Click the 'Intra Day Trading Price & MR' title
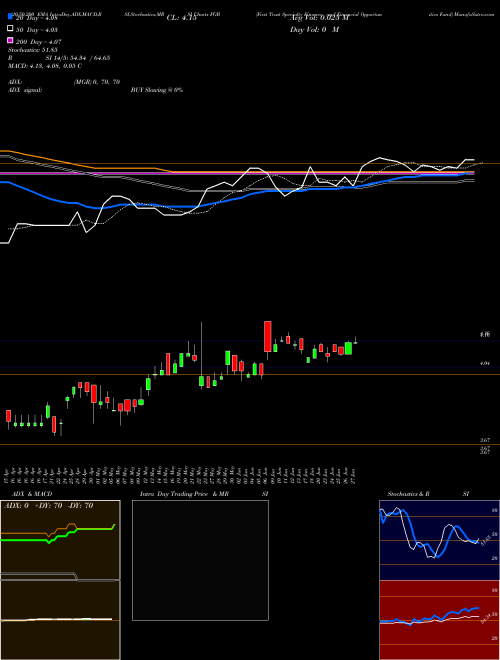This screenshot has height=660, width=500. [x=184, y=494]
